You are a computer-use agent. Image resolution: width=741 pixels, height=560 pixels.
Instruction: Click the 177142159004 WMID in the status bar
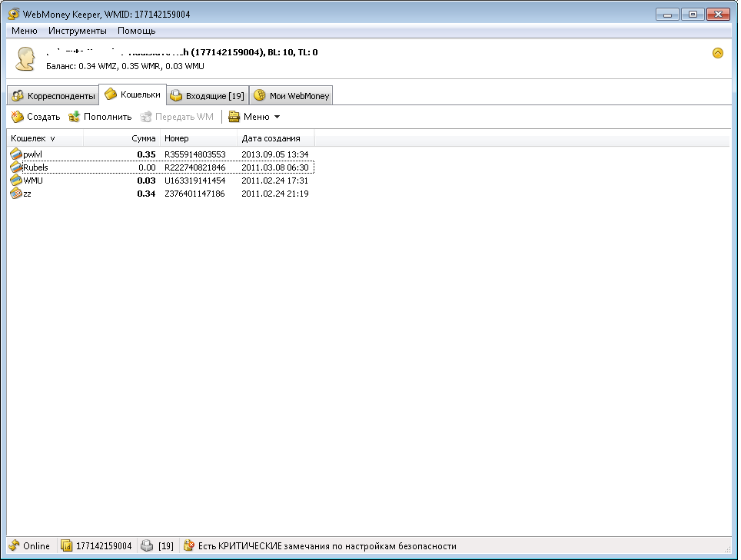point(104,546)
